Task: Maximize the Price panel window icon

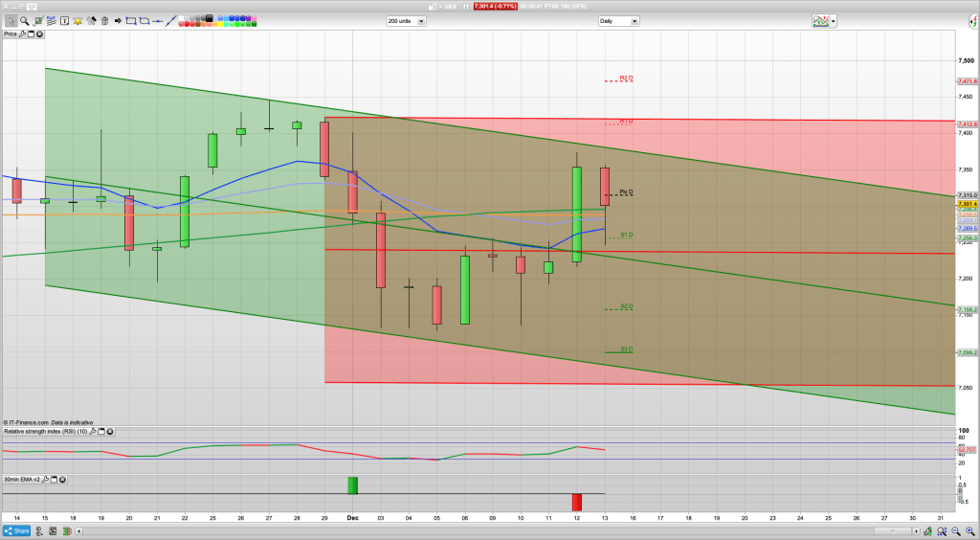Action: point(32,34)
